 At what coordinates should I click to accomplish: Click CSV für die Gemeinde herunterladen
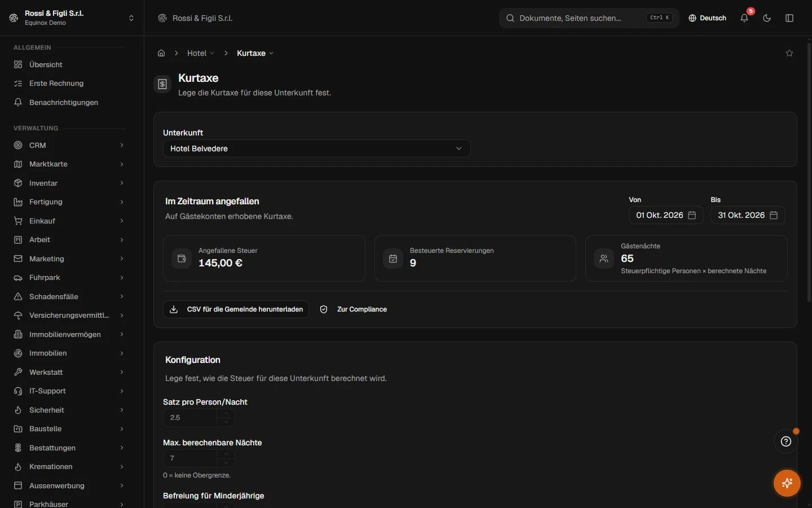(236, 309)
